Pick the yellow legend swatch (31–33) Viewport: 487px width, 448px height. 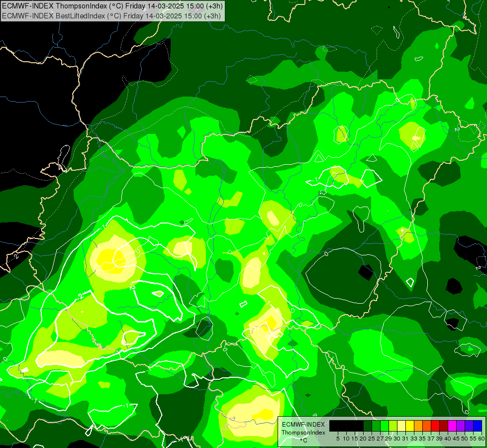(410, 426)
